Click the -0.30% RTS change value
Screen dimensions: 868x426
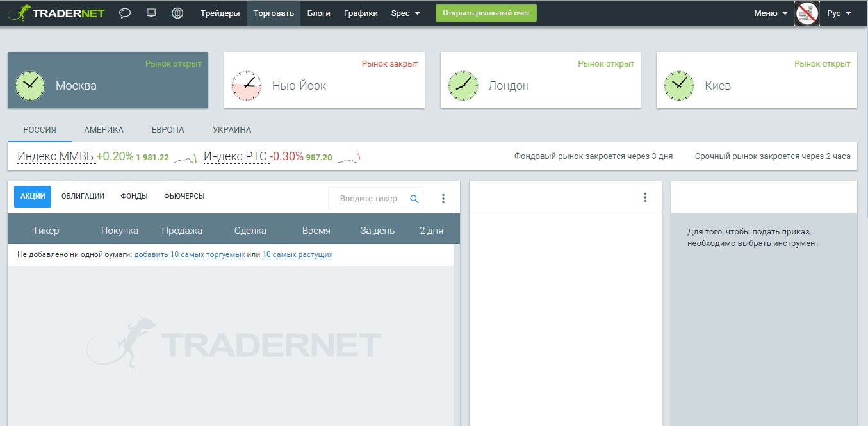[x=286, y=156]
